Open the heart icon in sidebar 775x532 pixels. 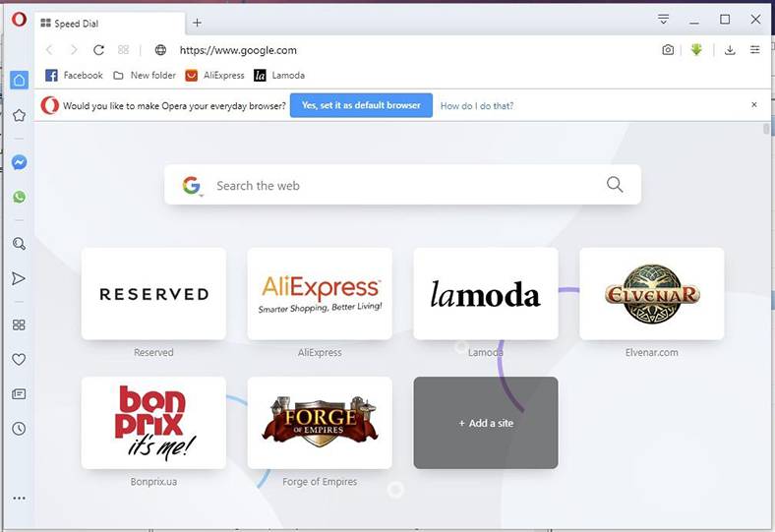(x=19, y=360)
